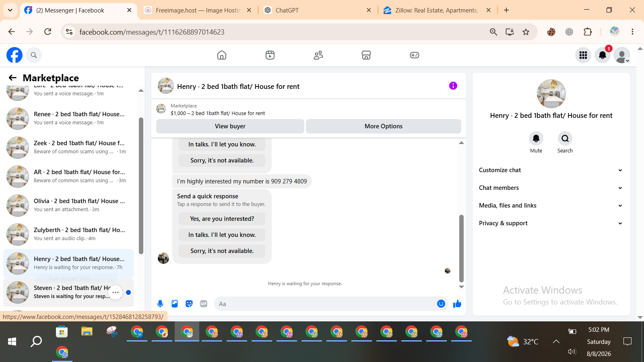The height and width of the screenshot is (362, 644).
Task: Open the browser zoom magnifier icon
Action: pos(493,32)
